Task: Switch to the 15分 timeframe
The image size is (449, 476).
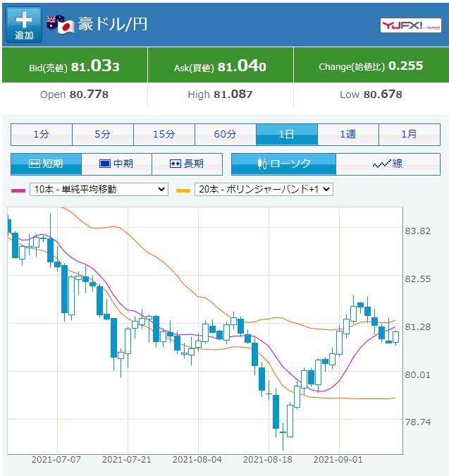Action: [164, 135]
